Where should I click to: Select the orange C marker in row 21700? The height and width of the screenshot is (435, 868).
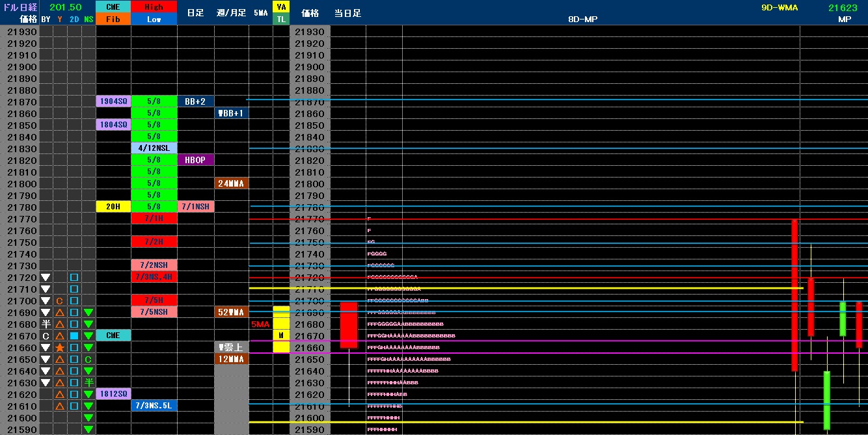59,301
